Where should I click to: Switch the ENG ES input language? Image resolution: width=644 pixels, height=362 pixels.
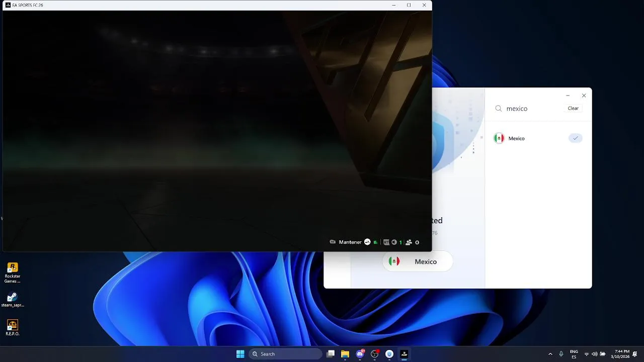pyautogui.click(x=574, y=354)
